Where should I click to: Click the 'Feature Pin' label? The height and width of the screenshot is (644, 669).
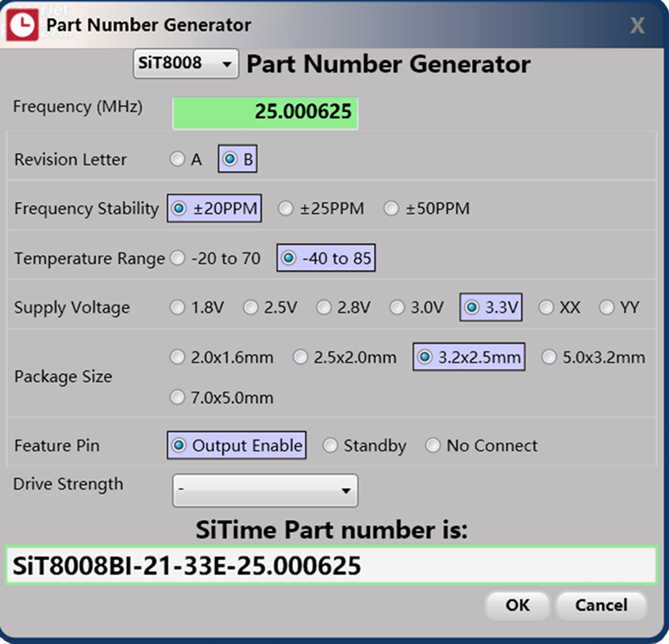[x=57, y=446]
